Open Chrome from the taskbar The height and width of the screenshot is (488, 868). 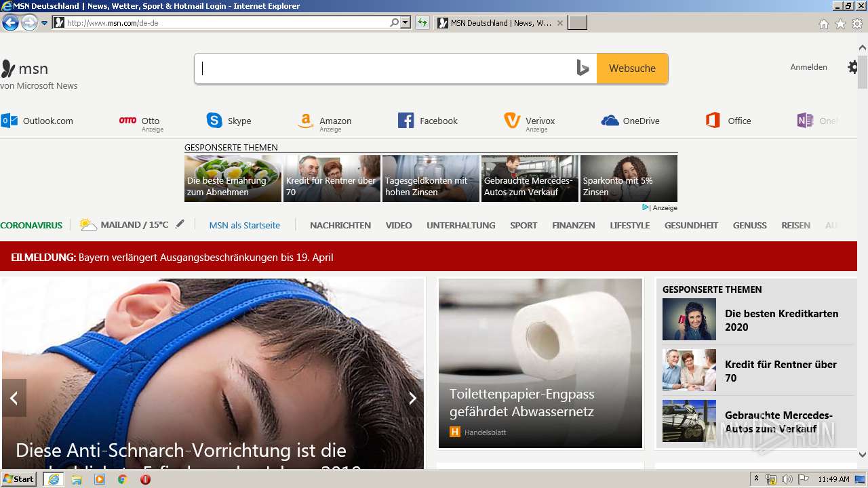point(122,479)
